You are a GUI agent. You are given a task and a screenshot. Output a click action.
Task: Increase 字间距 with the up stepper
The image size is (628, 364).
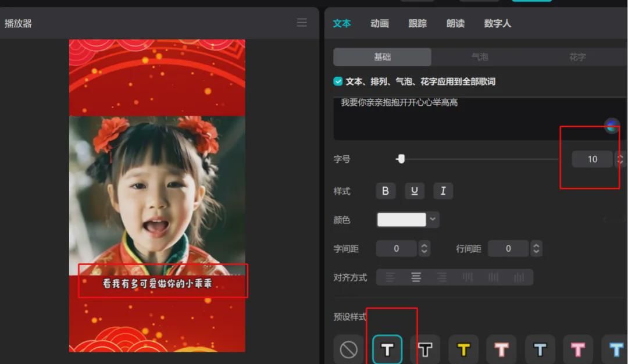[x=424, y=245]
